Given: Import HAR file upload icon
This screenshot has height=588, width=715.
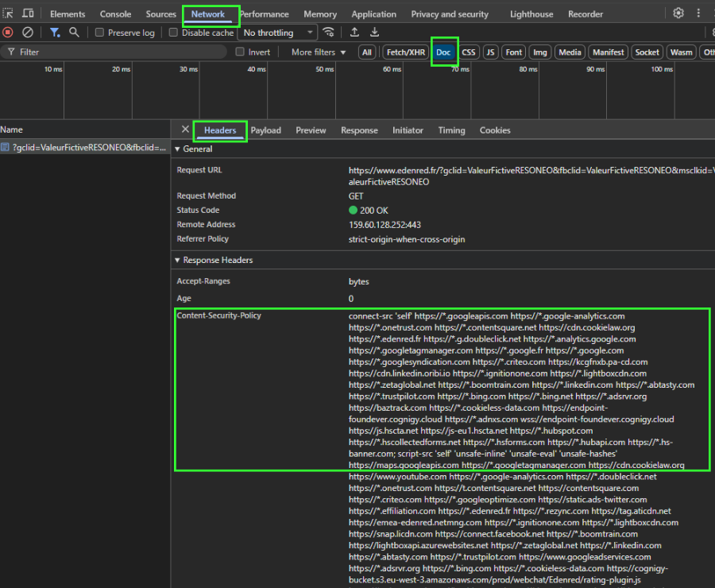Looking at the screenshot, I should point(354,33).
